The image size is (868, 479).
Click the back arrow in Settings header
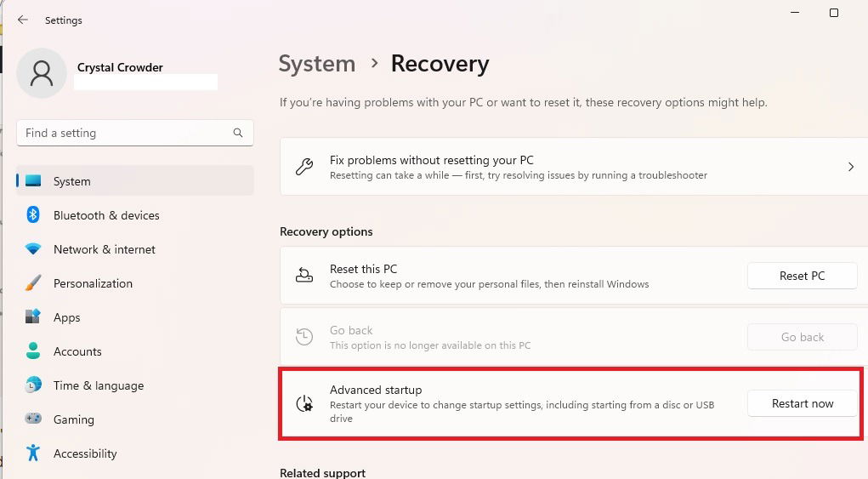[x=23, y=20]
